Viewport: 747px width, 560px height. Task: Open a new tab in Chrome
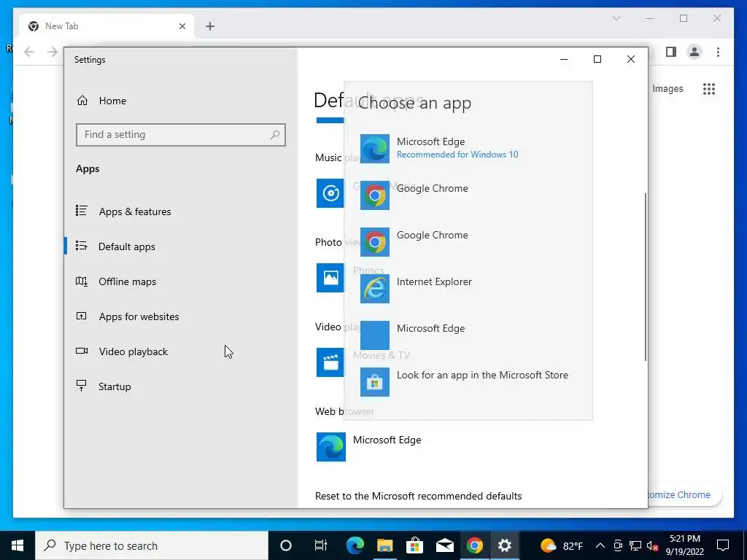click(x=210, y=26)
